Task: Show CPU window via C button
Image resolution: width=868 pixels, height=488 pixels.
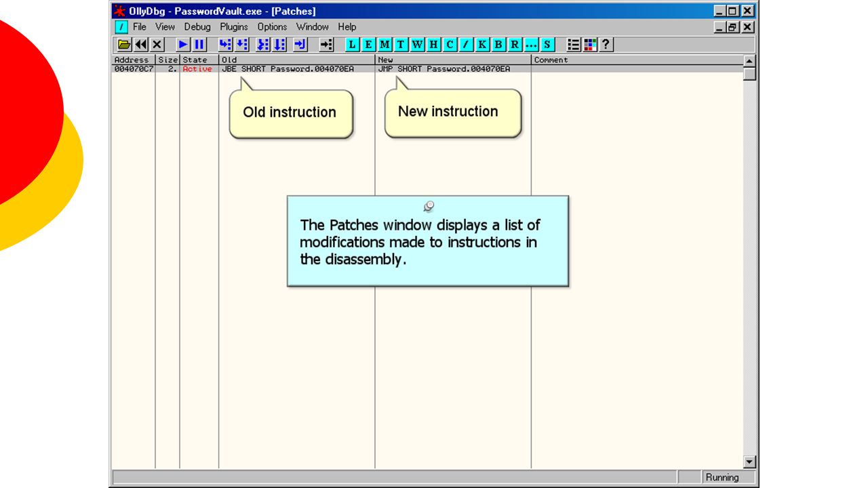Action: 450,45
